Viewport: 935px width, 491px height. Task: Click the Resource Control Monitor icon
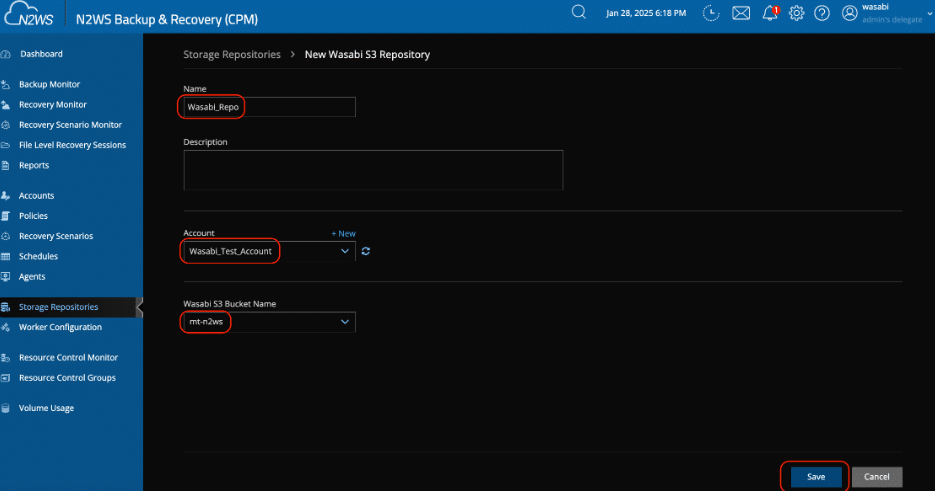(x=6, y=358)
